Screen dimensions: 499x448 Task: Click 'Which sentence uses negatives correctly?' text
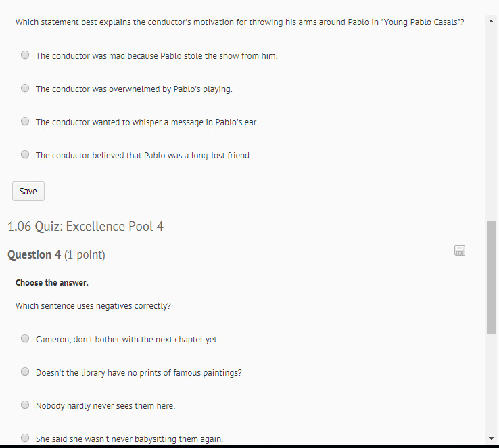pos(93,306)
